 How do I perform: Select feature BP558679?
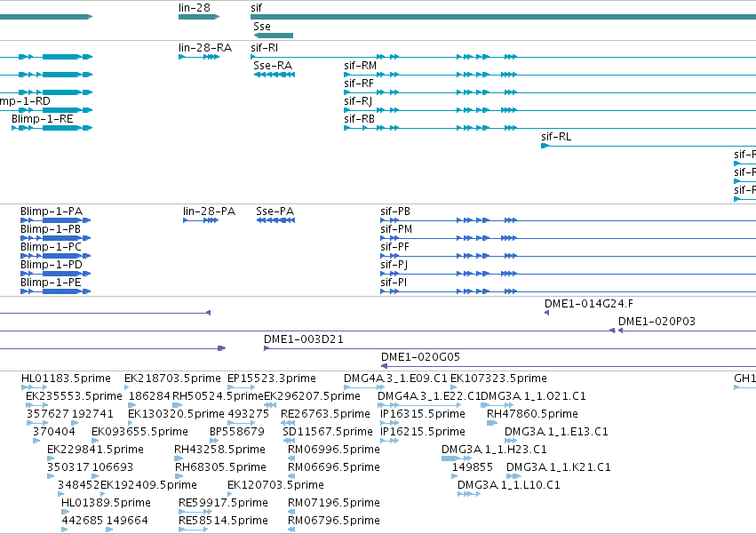coord(212,441)
